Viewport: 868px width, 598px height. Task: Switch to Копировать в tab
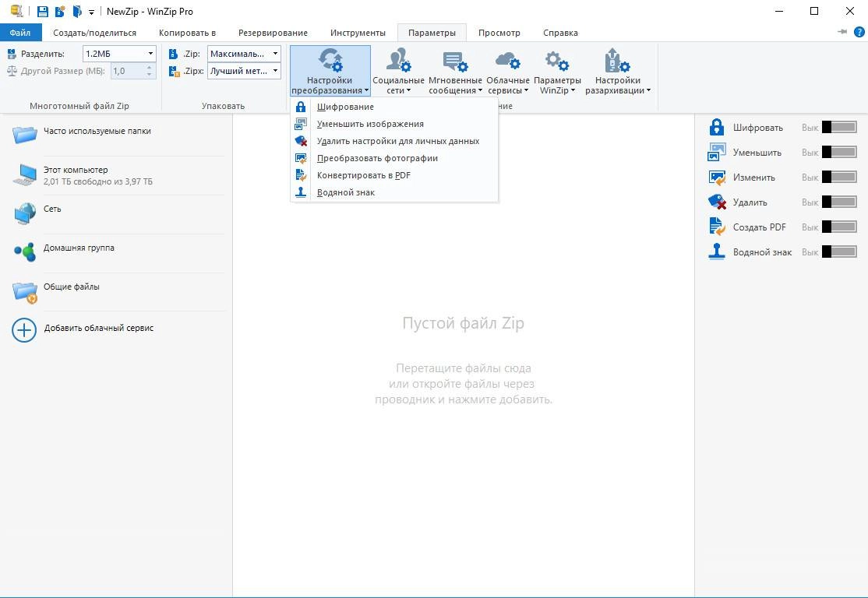[187, 33]
